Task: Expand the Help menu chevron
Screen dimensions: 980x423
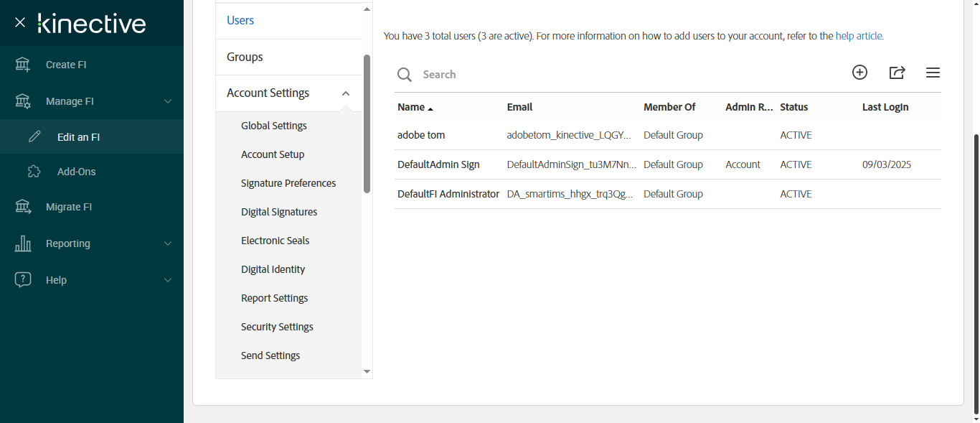Action: 168,280
